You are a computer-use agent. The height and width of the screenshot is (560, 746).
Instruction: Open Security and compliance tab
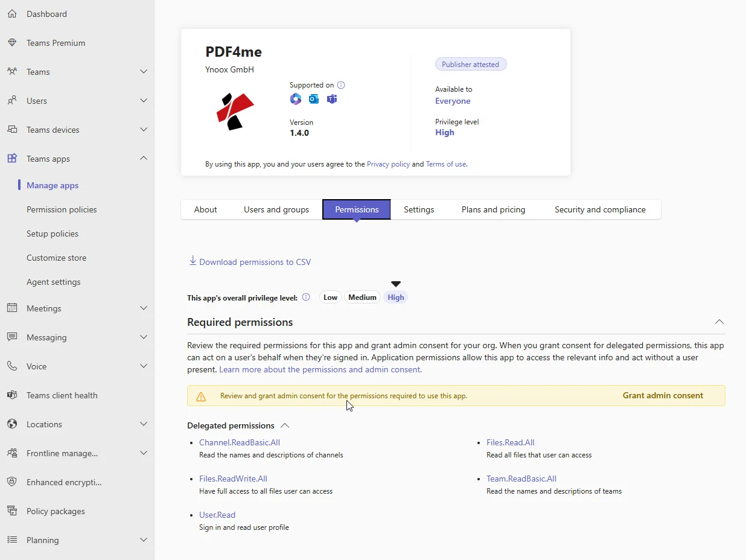pyautogui.click(x=600, y=209)
